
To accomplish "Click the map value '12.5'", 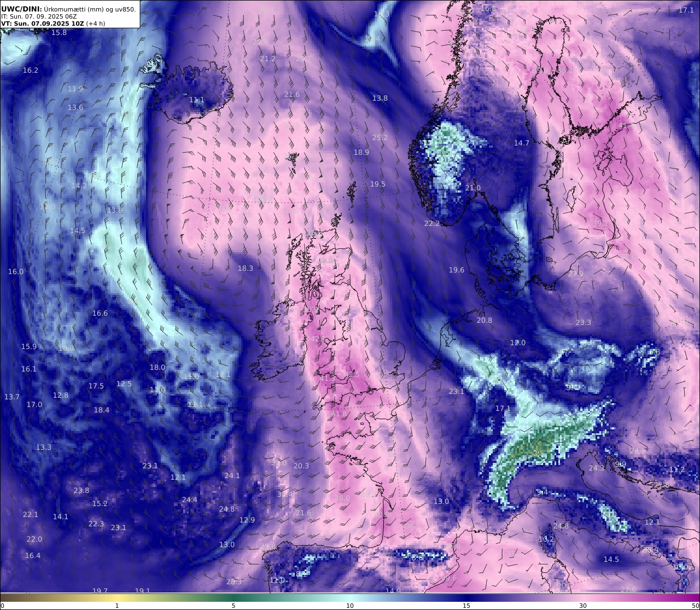I will pyautogui.click(x=124, y=384).
